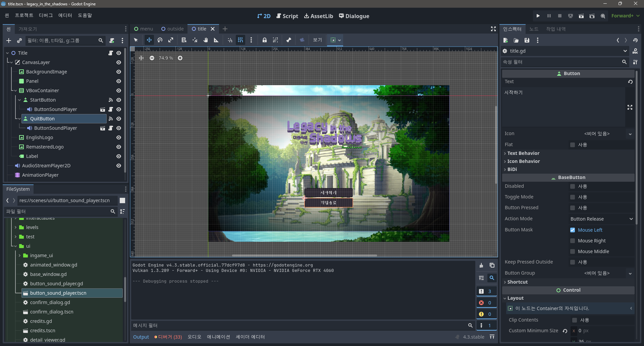Click the viewport horizontal scrollbar
The width and height of the screenshot is (644, 346).
pos(305,255)
